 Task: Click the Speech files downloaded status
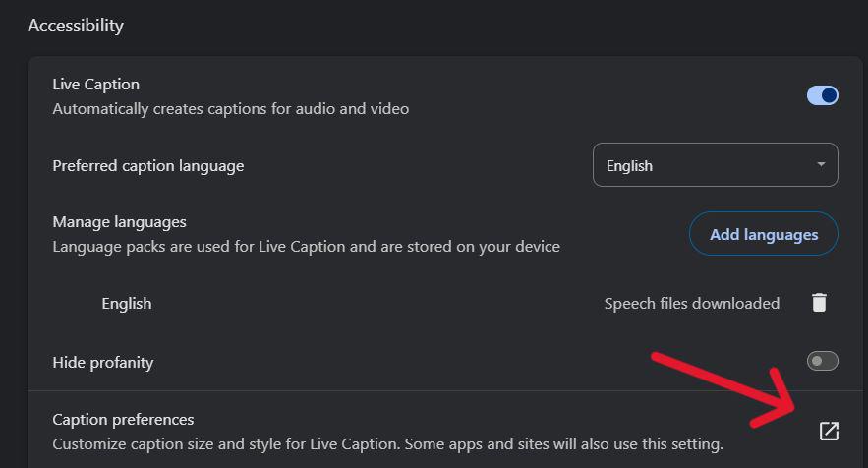point(691,303)
